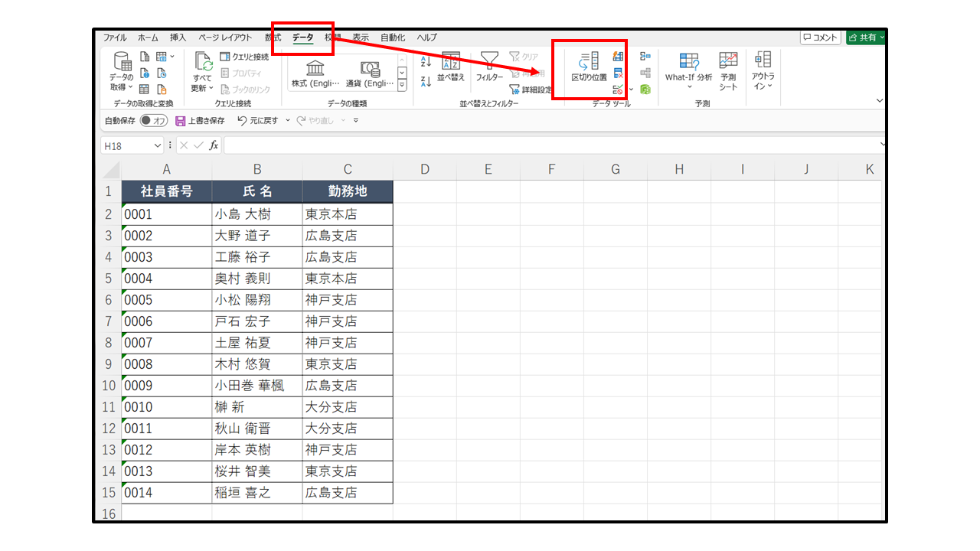Select cell B2 containing 小島 大樹
Screen dimensions: 980x551
(x=256, y=214)
